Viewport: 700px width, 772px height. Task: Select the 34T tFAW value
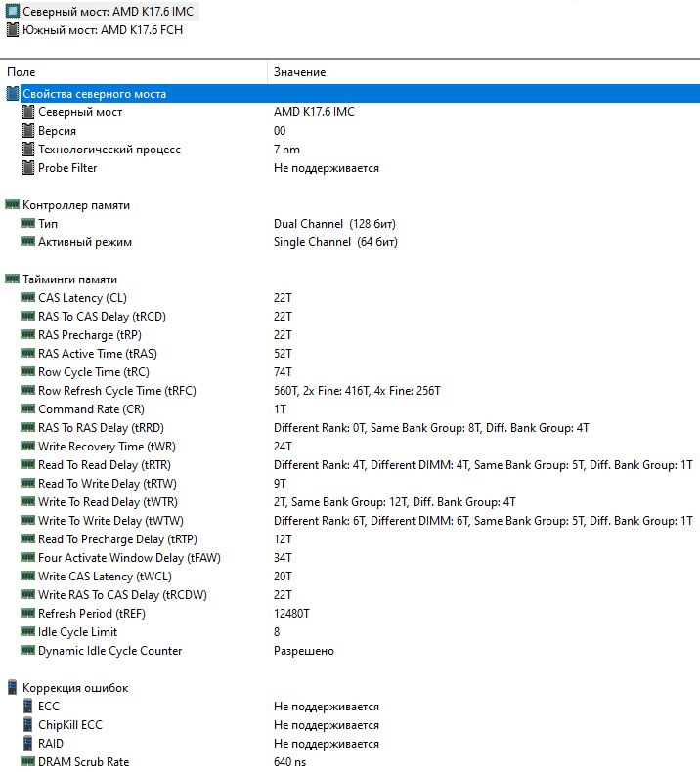click(283, 558)
